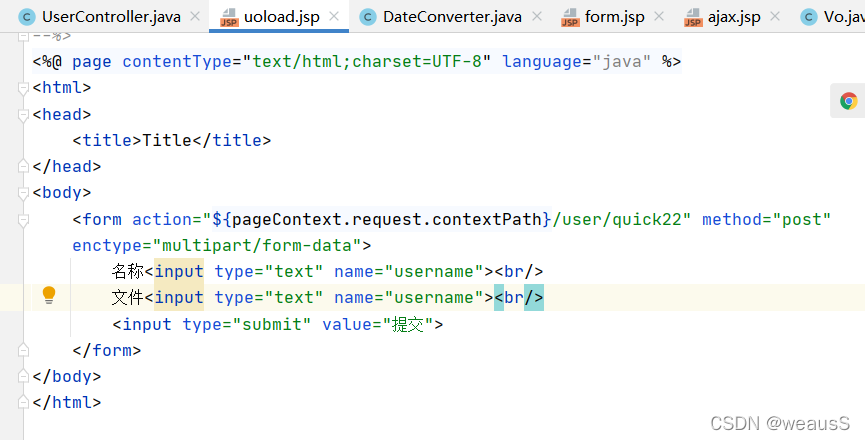Close the form.jsp tab

[x=659, y=17]
